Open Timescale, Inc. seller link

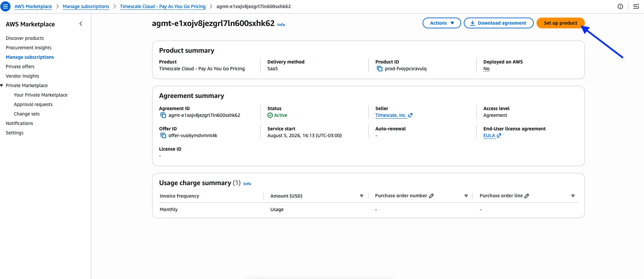click(391, 115)
